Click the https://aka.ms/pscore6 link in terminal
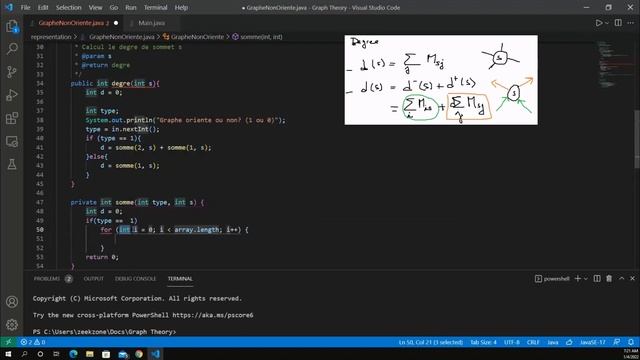 [213, 315]
